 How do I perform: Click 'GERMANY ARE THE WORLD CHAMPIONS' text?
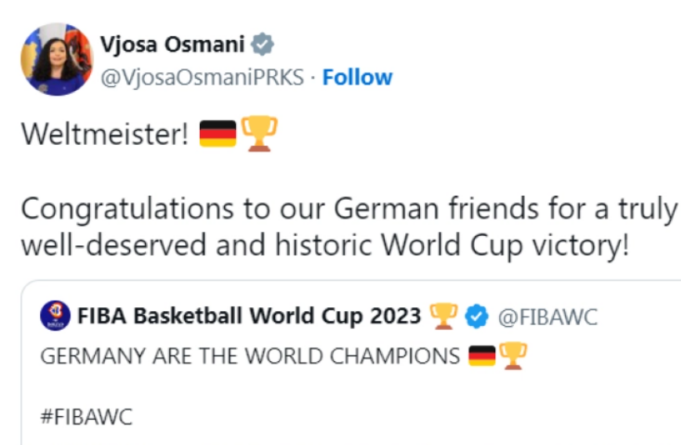[x=251, y=355]
